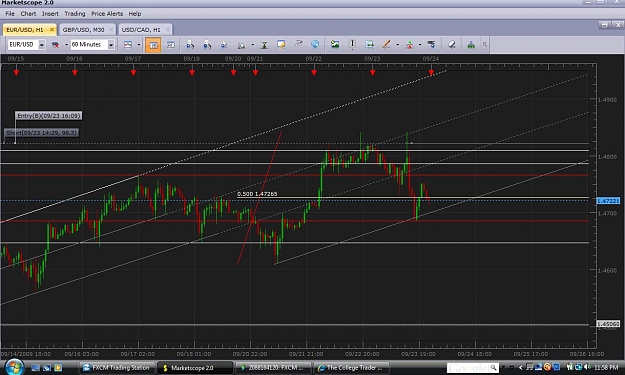Click the Short(09/23 14:29, 98.3) label
The width and height of the screenshot is (625, 375).
[x=41, y=133]
